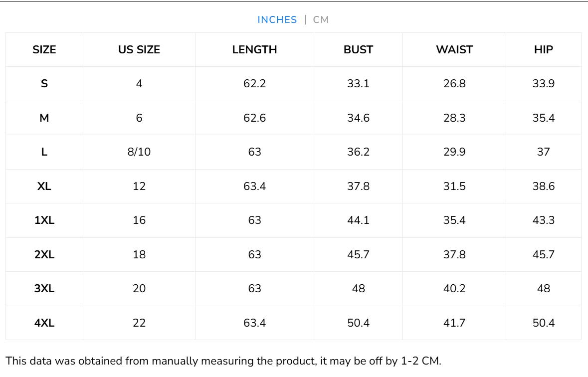Click the 3XL waist value 40.2
Screen dimensions: 588x377
(x=454, y=289)
